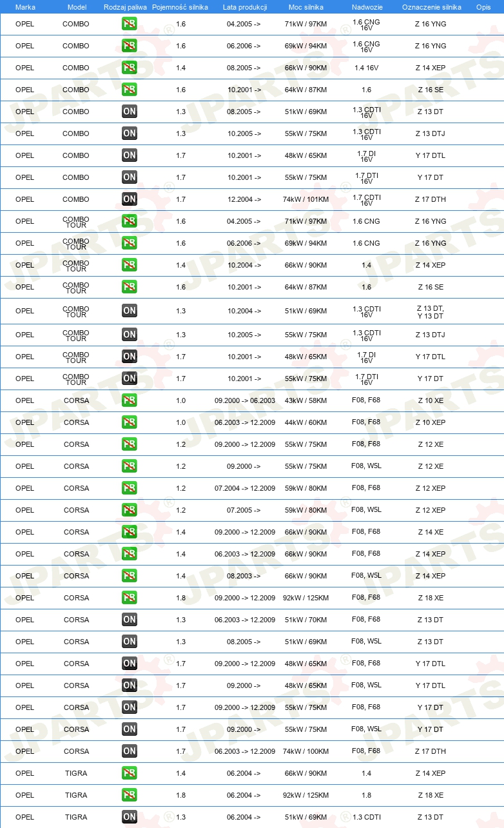504x828 pixels.
Task: Click petrol icon in TIGRA 1.4 row
Action: coord(130,773)
